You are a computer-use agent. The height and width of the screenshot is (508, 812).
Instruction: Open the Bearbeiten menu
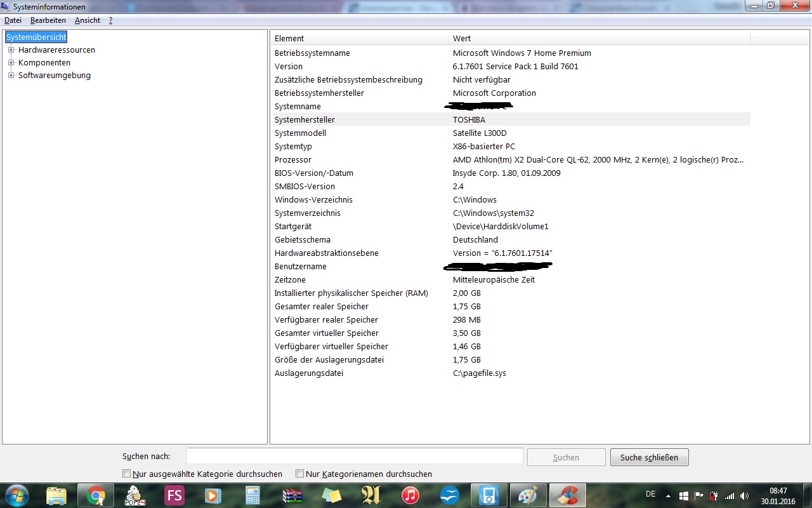tap(48, 20)
